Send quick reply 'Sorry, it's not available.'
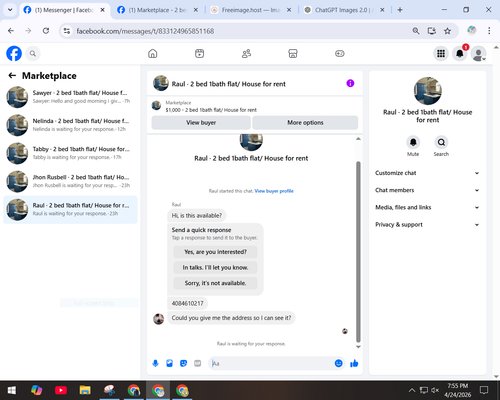This screenshot has height=400, width=500. coord(215,283)
